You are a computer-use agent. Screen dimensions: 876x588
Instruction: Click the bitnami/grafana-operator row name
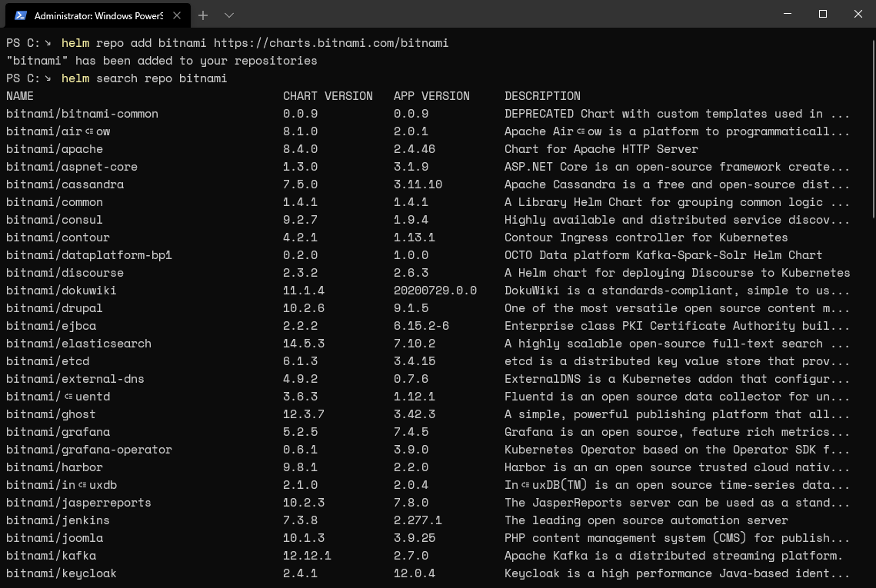pos(88,450)
